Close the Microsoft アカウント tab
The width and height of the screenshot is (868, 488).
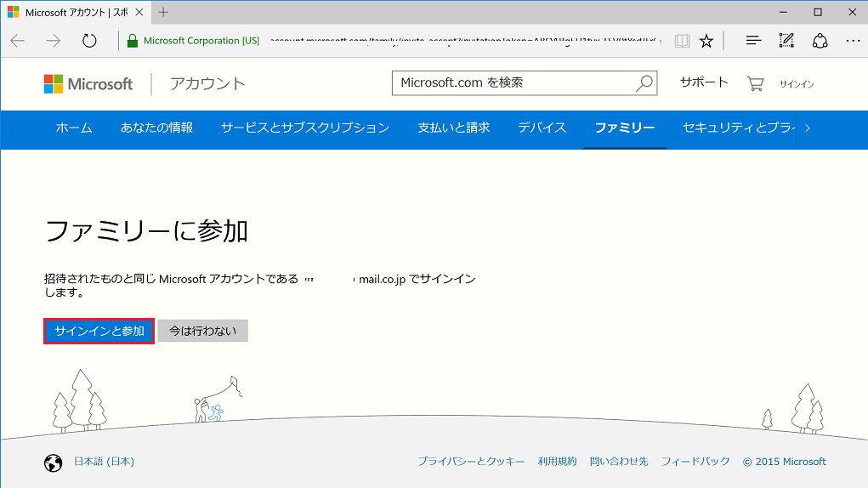139,12
